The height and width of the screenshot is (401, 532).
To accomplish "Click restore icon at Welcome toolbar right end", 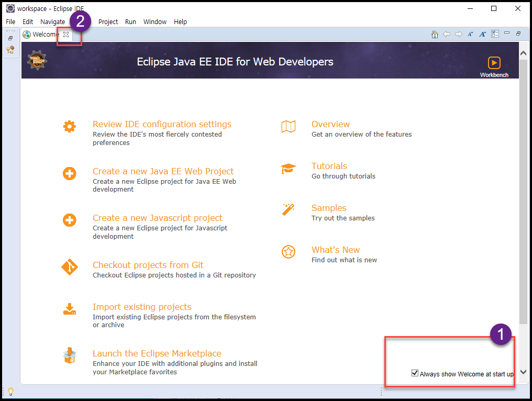I will click(x=518, y=34).
